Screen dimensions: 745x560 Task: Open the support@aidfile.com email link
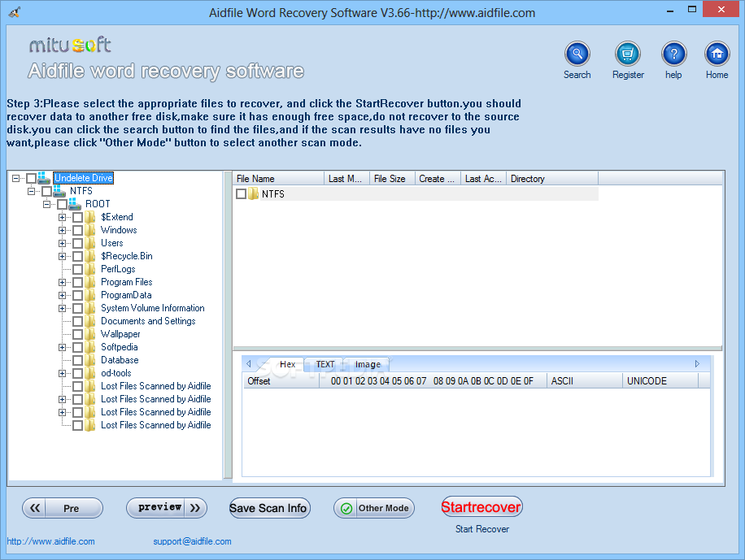[x=192, y=541]
